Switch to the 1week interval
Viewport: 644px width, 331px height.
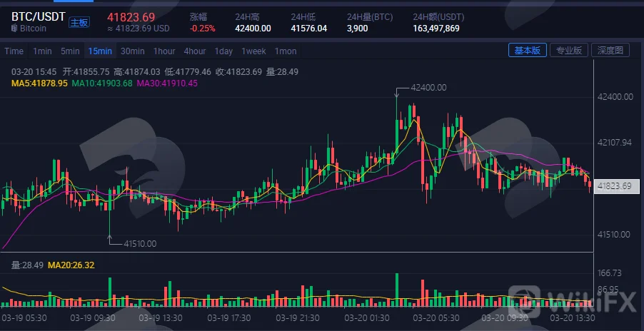point(253,51)
